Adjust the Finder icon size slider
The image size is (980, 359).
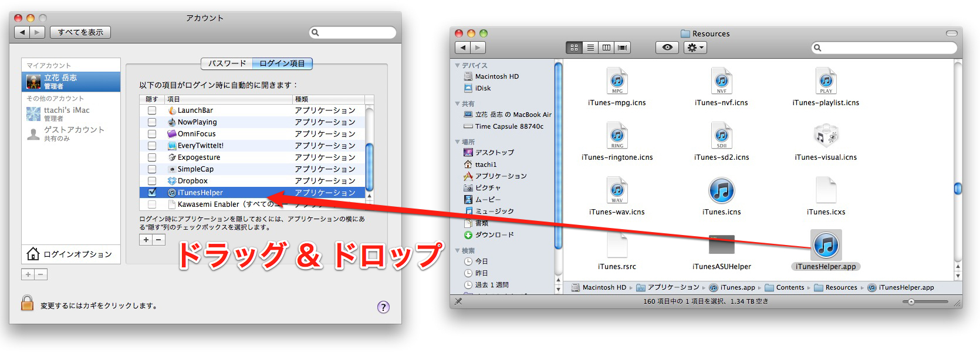[x=911, y=302]
